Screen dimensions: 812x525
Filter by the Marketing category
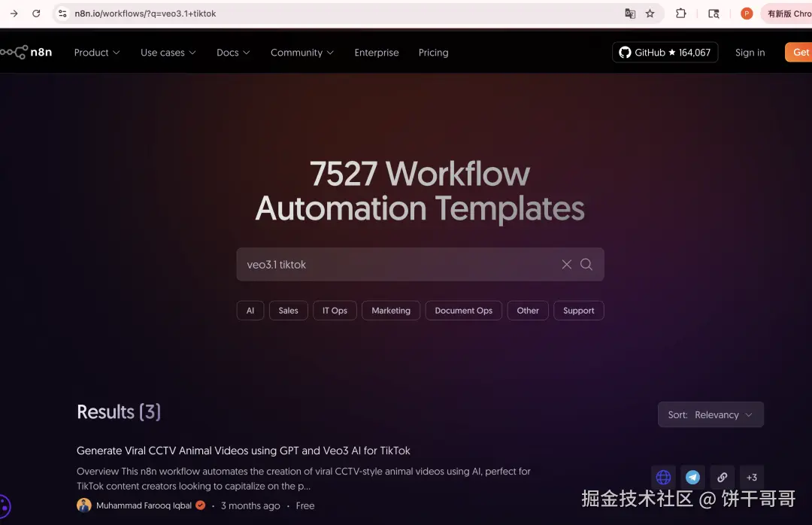pyautogui.click(x=391, y=311)
